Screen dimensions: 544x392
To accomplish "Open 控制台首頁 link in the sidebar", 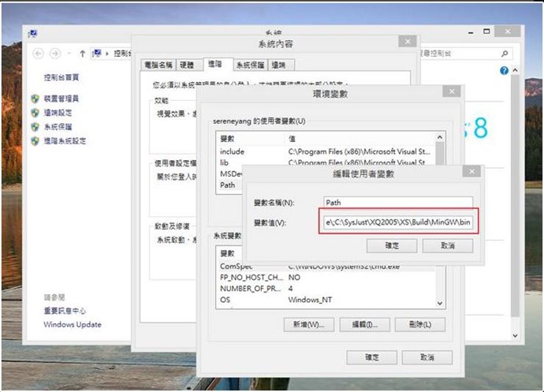I will tap(61, 77).
